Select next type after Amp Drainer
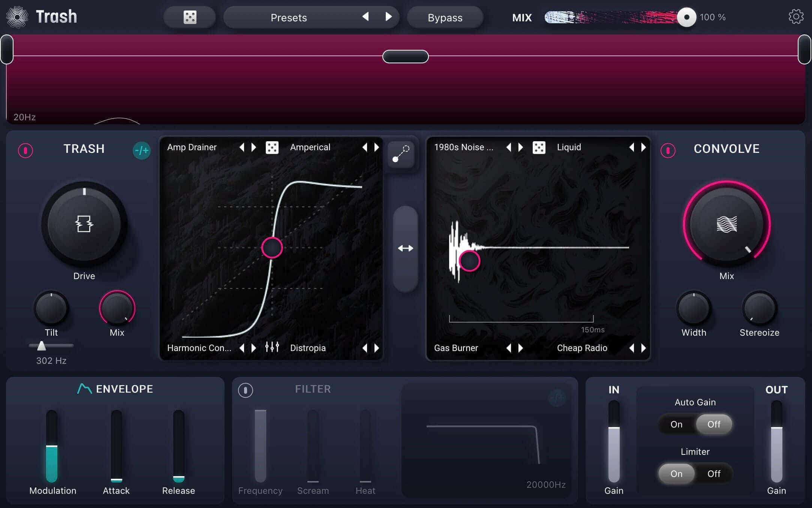The height and width of the screenshot is (508, 812). point(254,147)
